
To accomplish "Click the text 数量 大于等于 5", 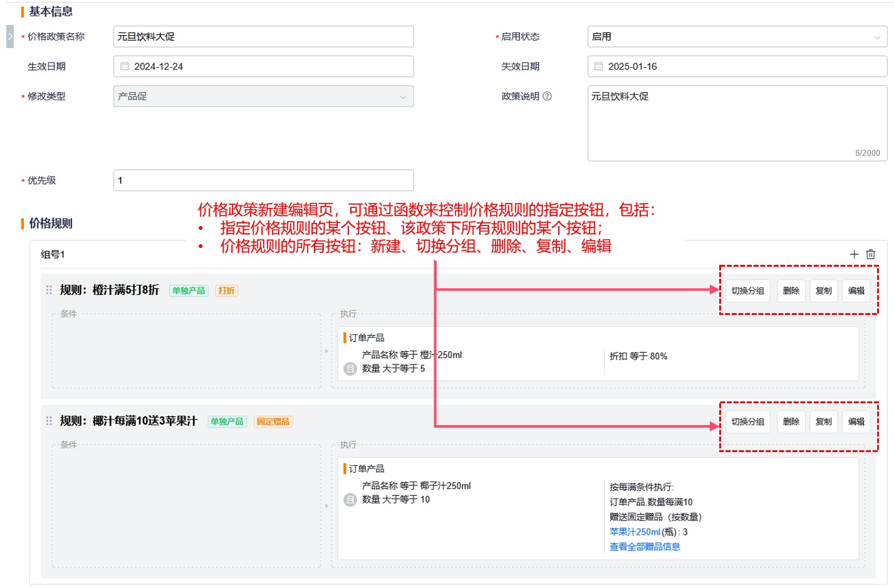I will coord(393,368).
